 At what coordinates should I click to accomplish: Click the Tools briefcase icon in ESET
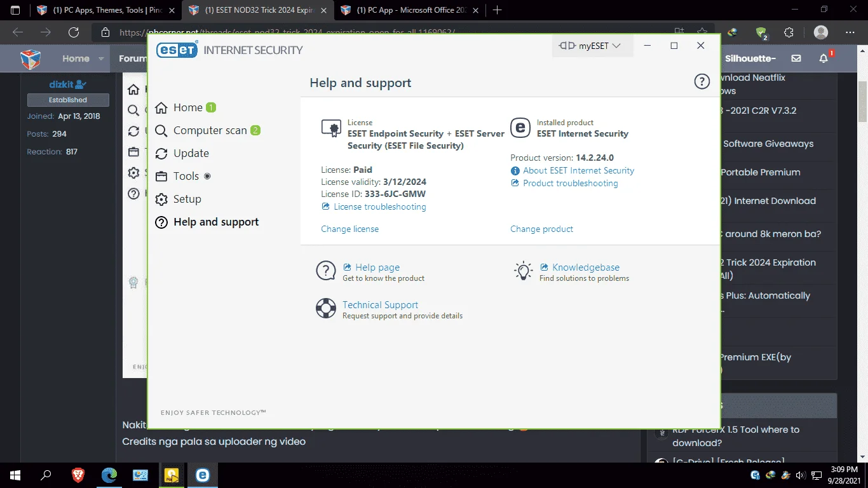161,176
